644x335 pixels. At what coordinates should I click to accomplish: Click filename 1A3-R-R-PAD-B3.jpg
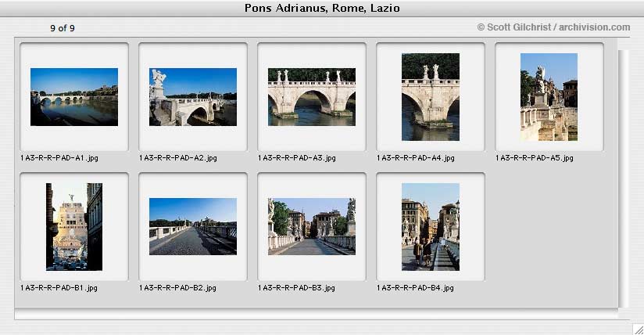[x=296, y=288]
